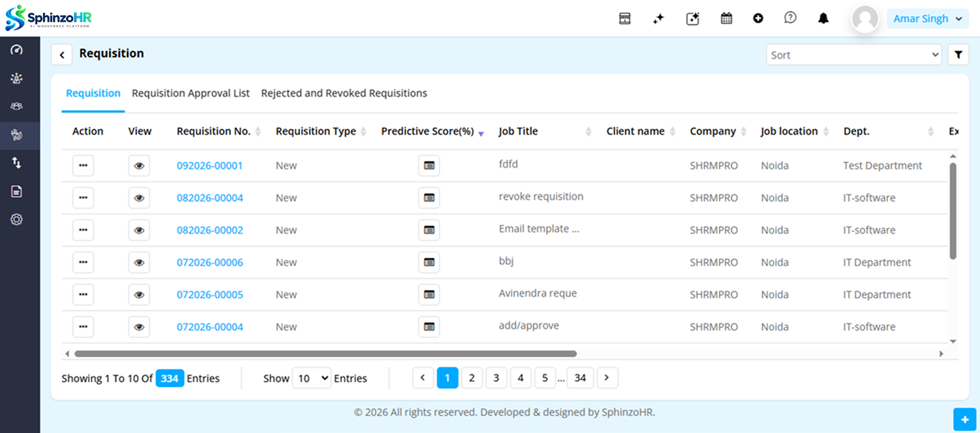
Task: Expand the Sort dropdown
Action: 854,54
